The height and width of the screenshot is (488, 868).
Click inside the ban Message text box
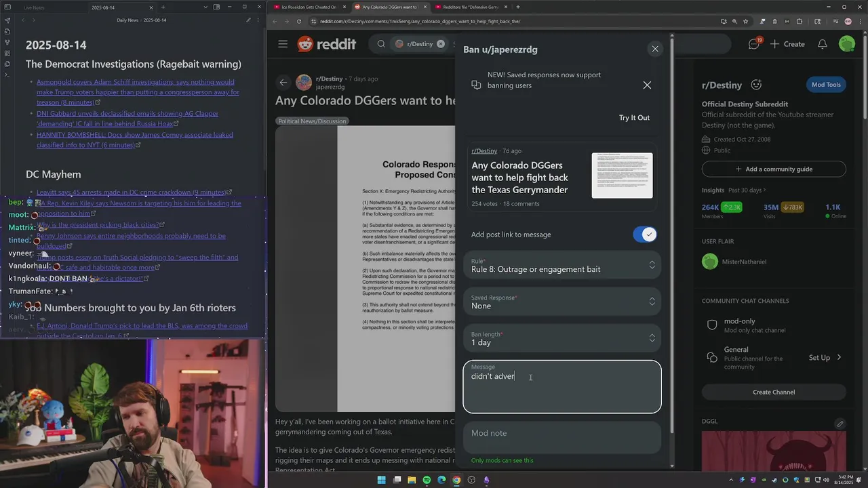point(562,387)
